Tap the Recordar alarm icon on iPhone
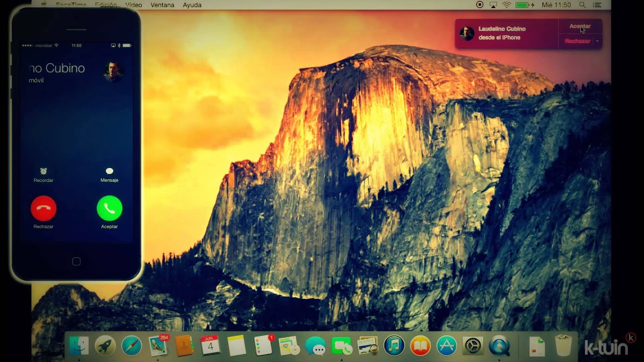The width and height of the screenshot is (644, 362). (43, 171)
